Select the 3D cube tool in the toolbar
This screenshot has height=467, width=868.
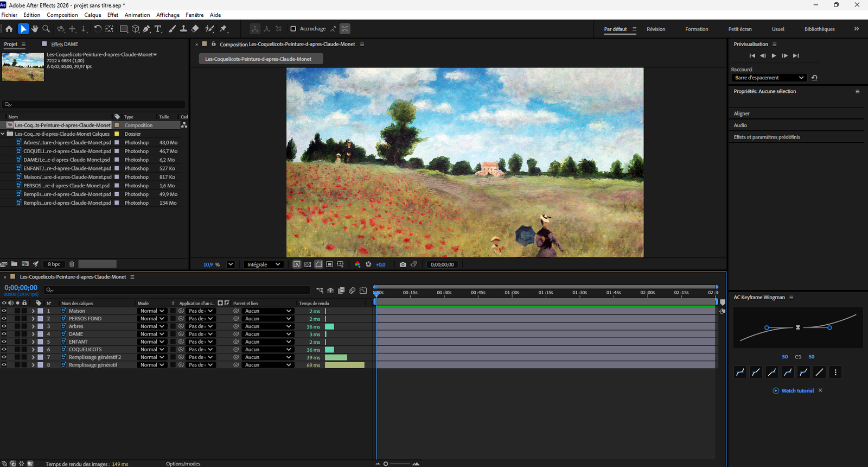(x=136, y=29)
